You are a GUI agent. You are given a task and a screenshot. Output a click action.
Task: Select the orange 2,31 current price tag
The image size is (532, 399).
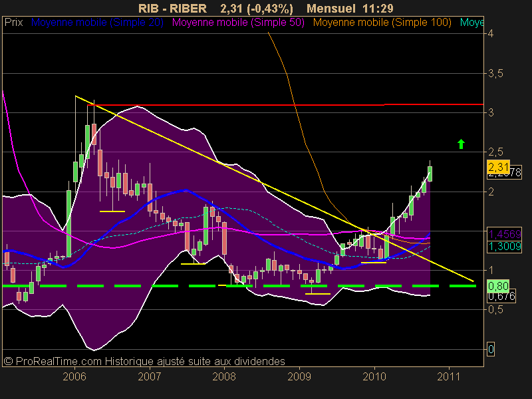pos(498,167)
